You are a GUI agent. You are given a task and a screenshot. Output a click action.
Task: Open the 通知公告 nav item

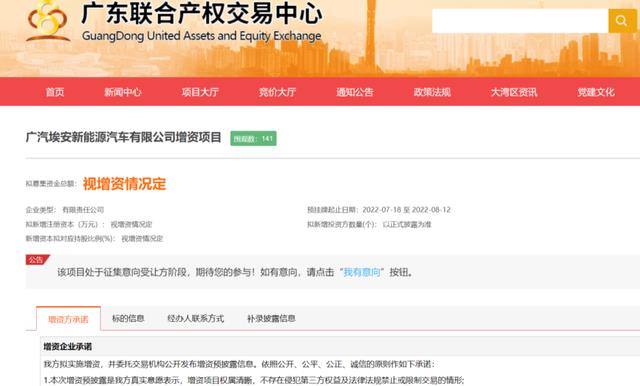pos(355,92)
